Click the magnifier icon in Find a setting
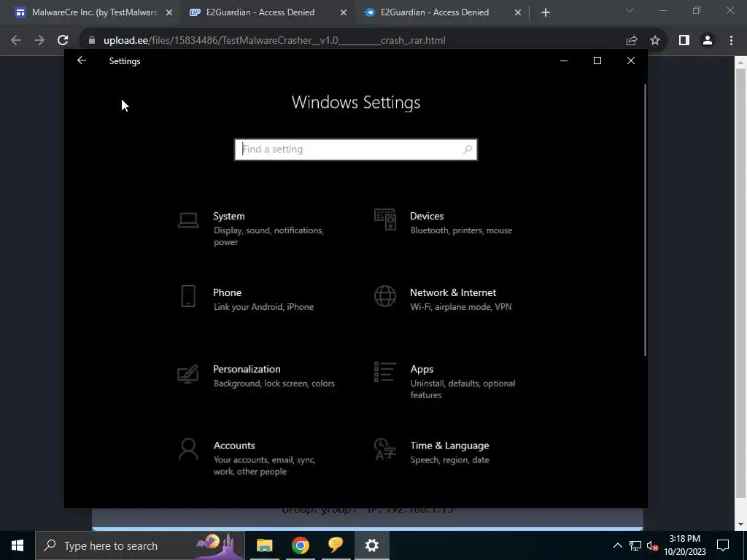Image resolution: width=747 pixels, height=560 pixels. pyautogui.click(x=468, y=149)
